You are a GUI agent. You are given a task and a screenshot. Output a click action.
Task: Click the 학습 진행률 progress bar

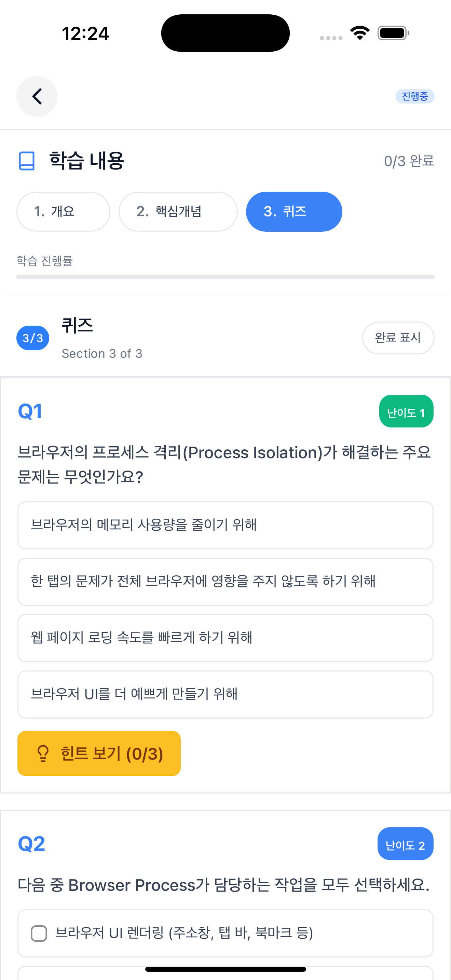click(225, 276)
